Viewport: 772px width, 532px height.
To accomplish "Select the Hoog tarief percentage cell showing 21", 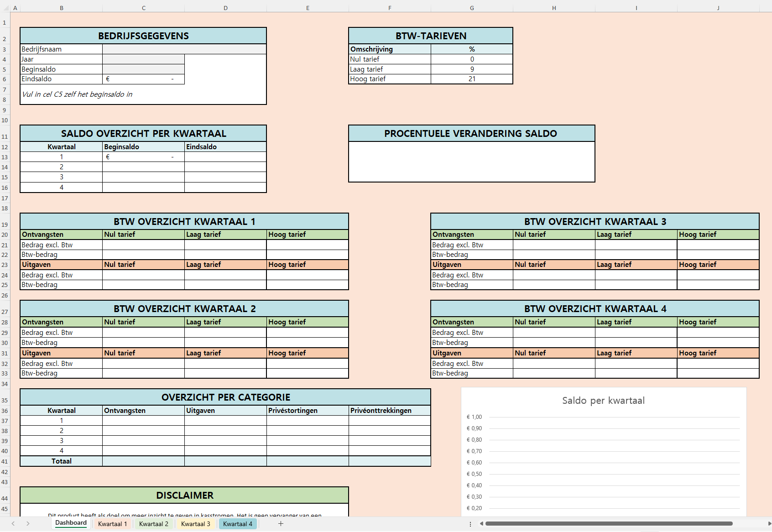I will pos(472,79).
